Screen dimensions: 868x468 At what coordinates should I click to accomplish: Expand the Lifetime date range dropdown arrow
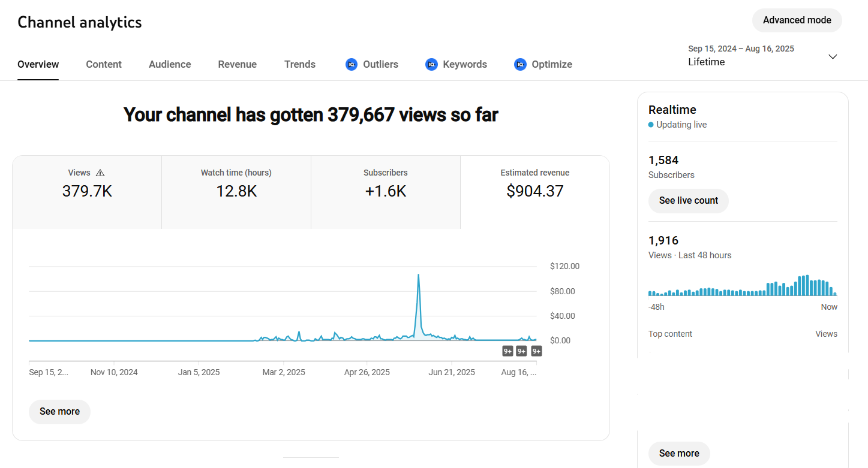(833, 57)
